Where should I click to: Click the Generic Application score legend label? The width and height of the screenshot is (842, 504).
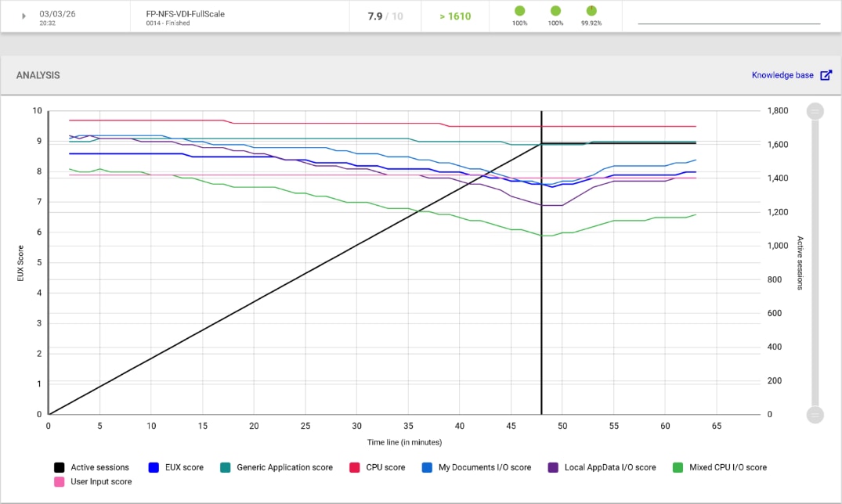(284, 467)
